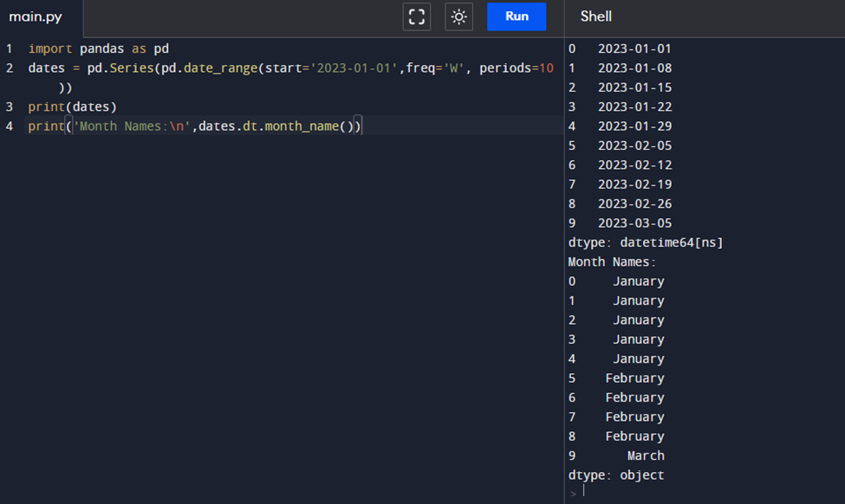This screenshot has height=504, width=845.
Task: Place cursor in 'import pandas as pd' line
Action: (98, 48)
